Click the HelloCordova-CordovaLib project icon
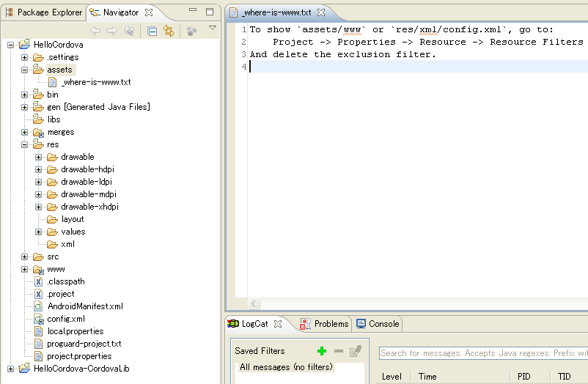 [24, 369]
